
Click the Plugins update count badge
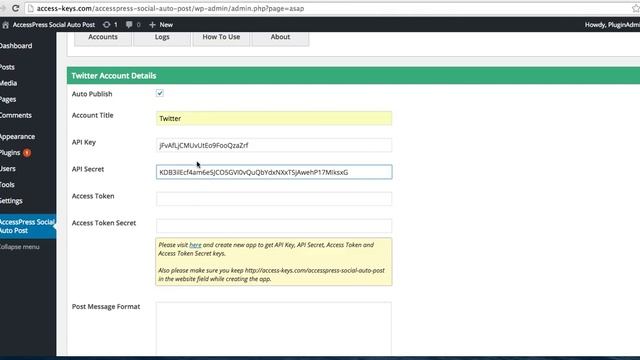pyautogui.click(x=27, y=153)
